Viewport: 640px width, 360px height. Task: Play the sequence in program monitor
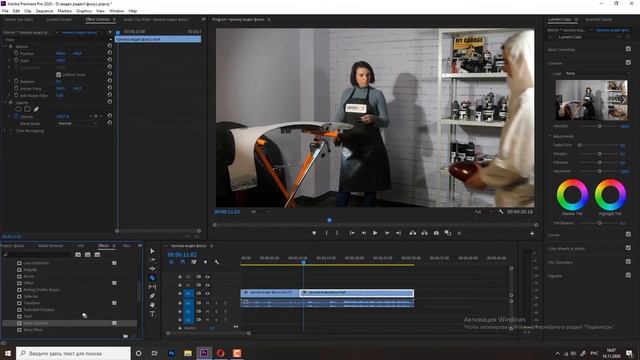pos(375,233)
